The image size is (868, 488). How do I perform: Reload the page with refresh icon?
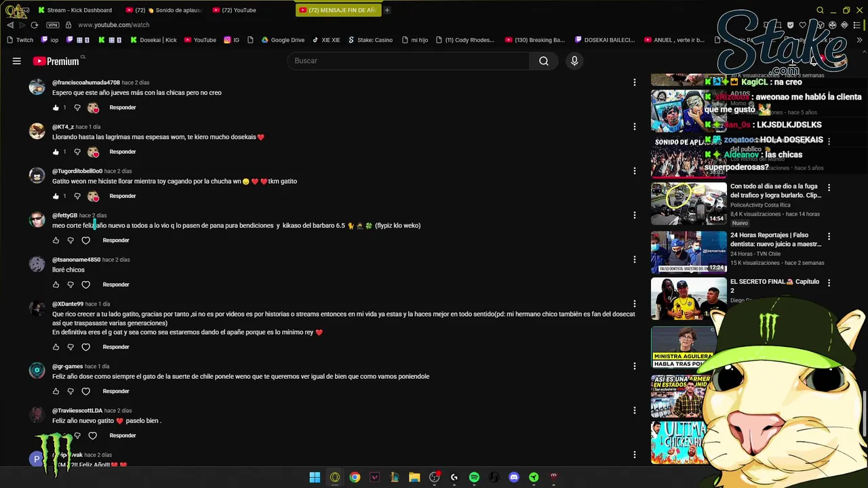[34, 25]
